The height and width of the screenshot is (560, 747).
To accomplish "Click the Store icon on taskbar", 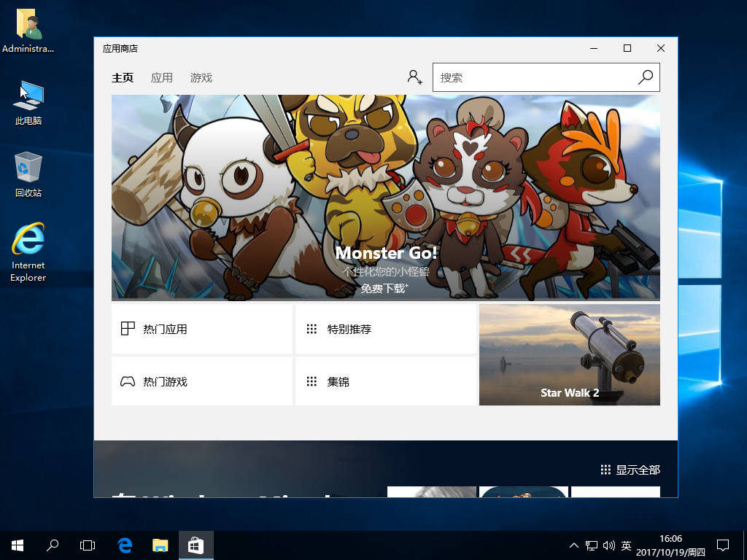I will (x=196, y=545).
